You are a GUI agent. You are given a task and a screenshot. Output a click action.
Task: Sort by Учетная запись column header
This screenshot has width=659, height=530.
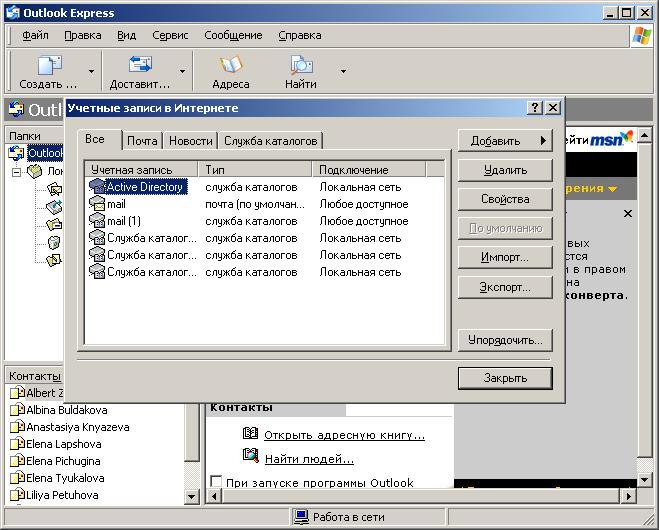coord(142,170)
